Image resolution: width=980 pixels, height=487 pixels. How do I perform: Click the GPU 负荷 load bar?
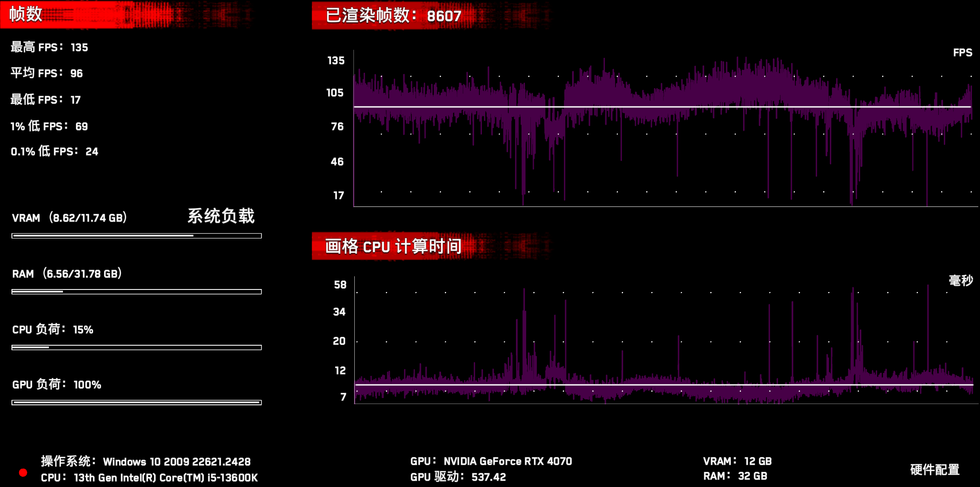click(137, 402)
